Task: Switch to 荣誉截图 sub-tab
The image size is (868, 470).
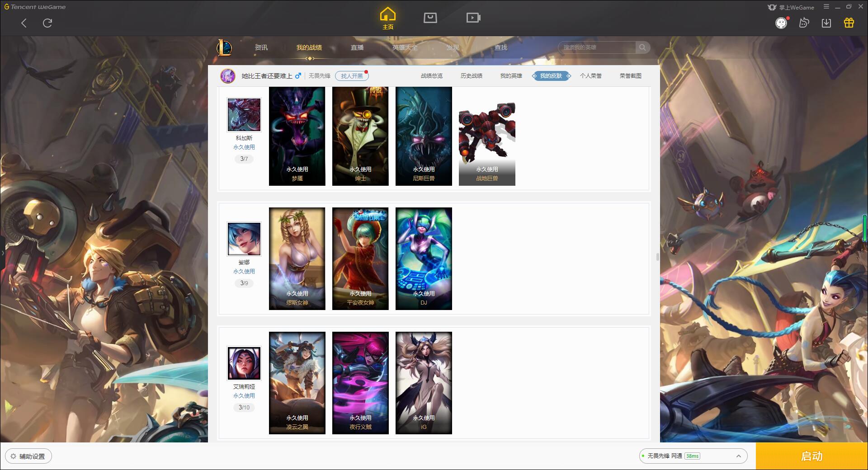Action: [x=631, y=76]
